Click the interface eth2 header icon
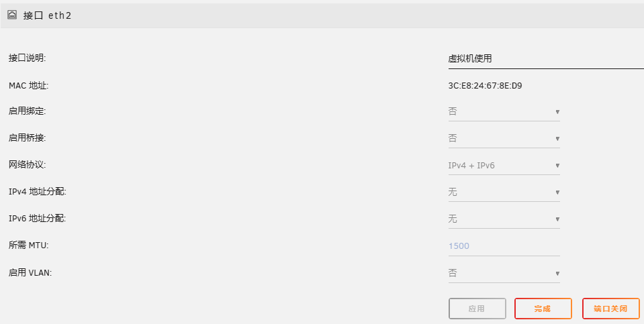644x324 pixels. click(x=12, y=14)
